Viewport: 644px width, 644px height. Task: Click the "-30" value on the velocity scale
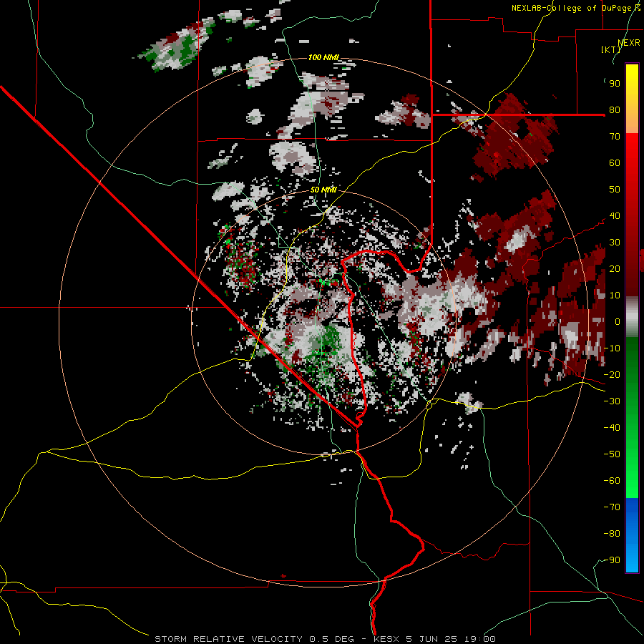point(612,401)
